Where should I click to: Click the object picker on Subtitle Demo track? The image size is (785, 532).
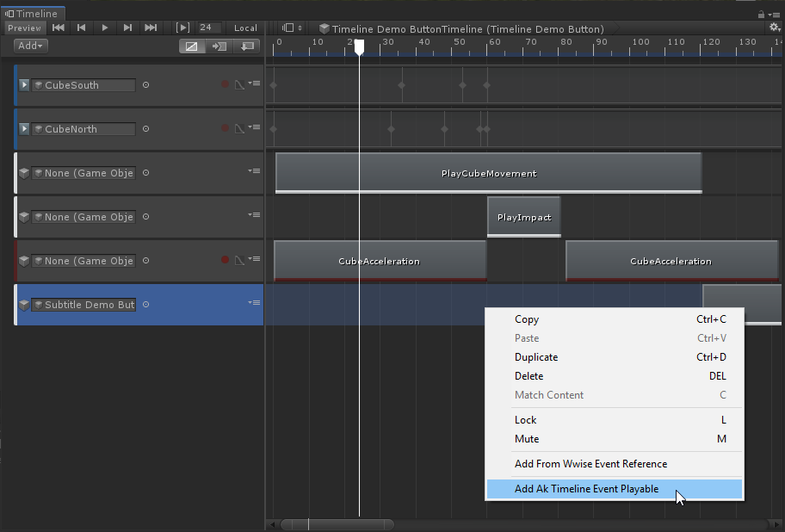point(145,304)
